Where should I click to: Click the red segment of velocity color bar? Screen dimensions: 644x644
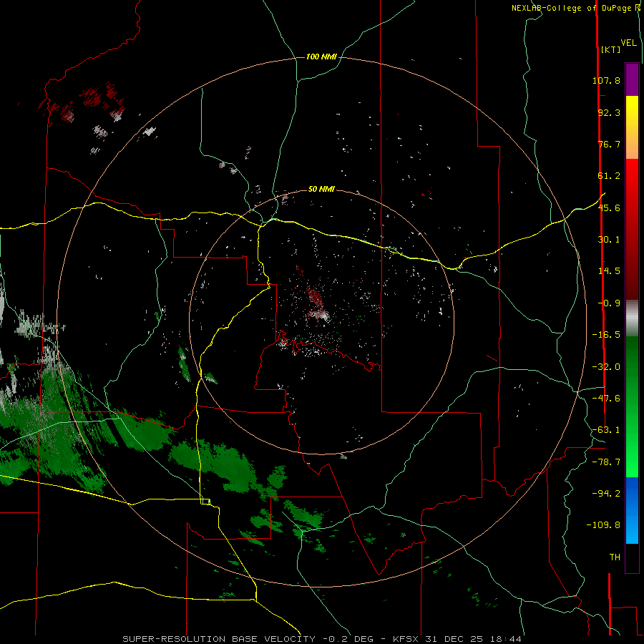pos(632,229)
